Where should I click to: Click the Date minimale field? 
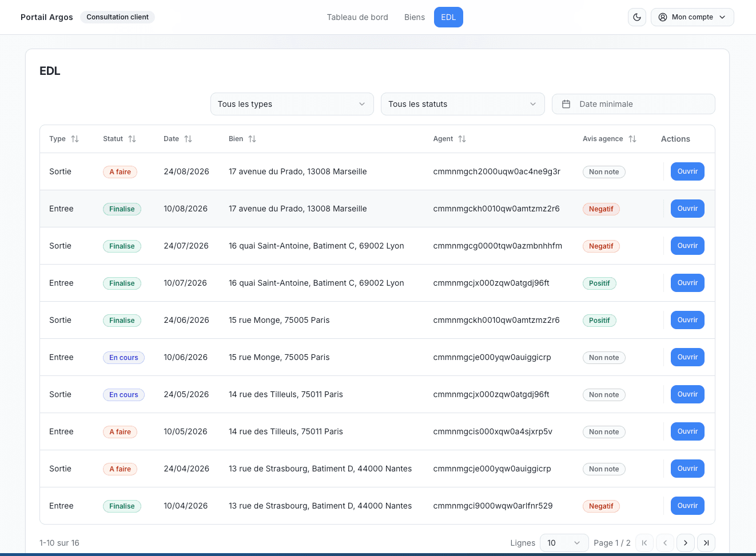pyautogui.click(x=633, y=104)
